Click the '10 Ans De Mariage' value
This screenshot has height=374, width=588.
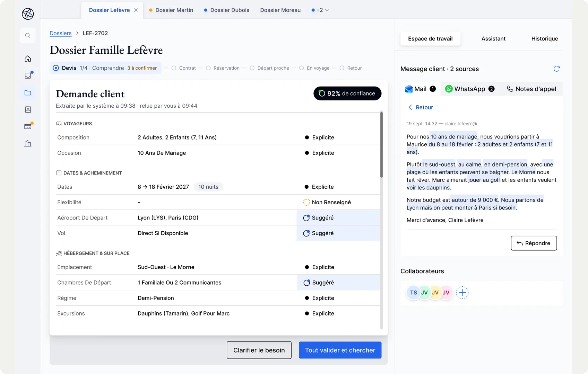point(162,153)
